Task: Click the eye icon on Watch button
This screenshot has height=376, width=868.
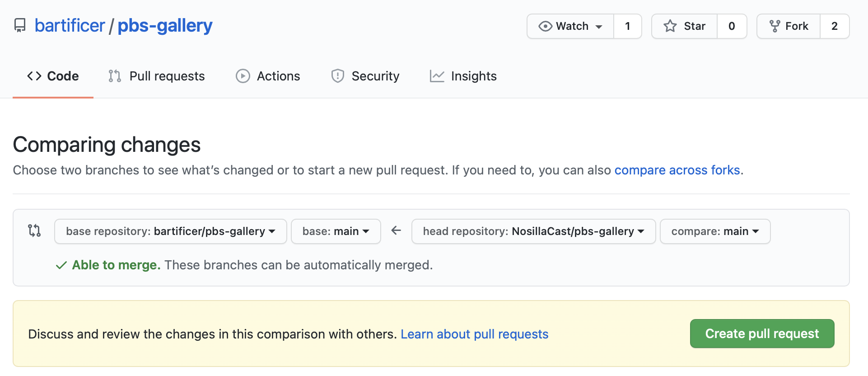Action: pyautogui.click(x=545, y=26)
